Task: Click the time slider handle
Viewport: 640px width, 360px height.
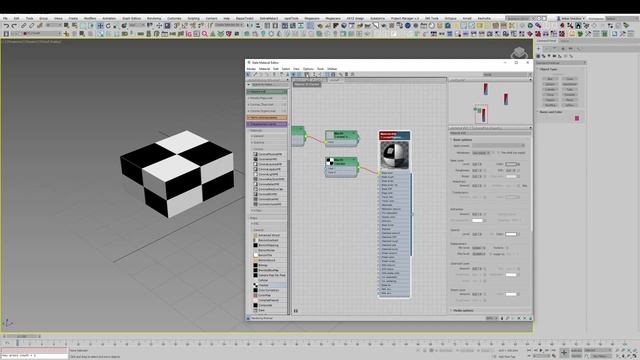Action: [22, 336]
